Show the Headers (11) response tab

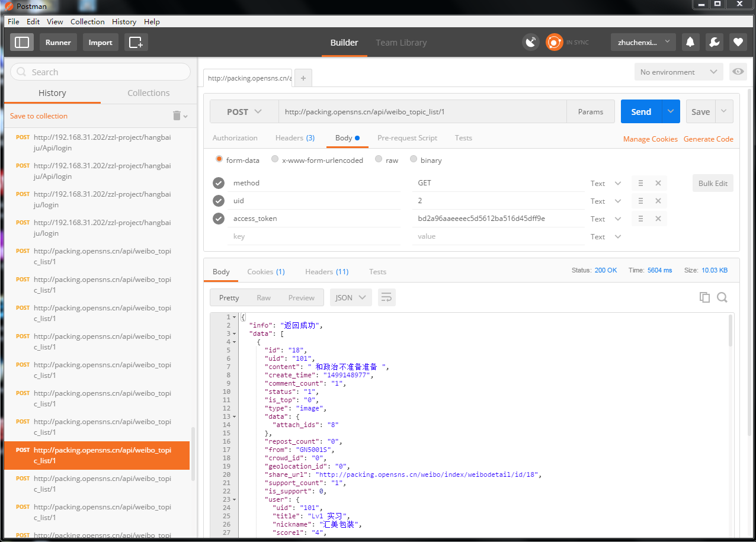[327, 272]
